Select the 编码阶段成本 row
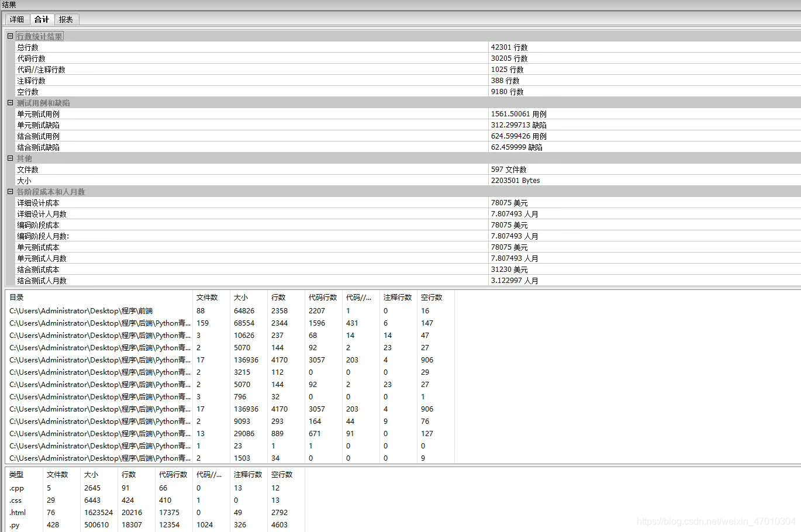801x532 pixels. point(408,225)
